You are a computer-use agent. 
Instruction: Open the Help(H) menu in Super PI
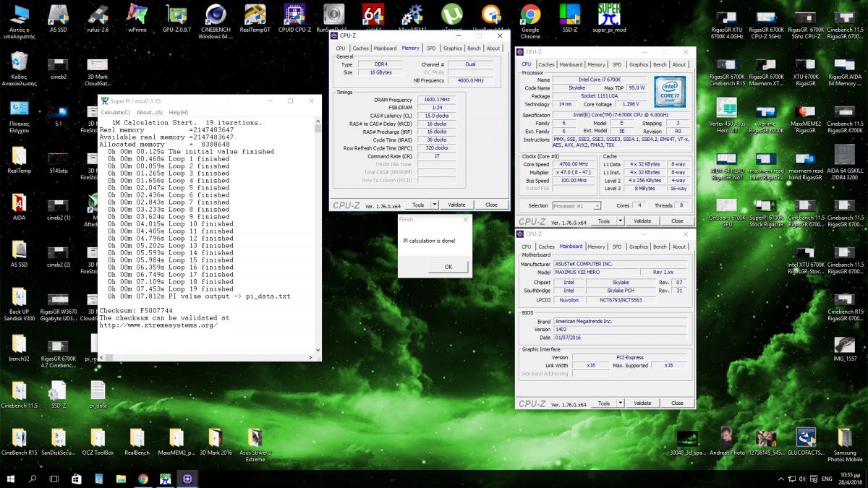click(x=178, y=112)
